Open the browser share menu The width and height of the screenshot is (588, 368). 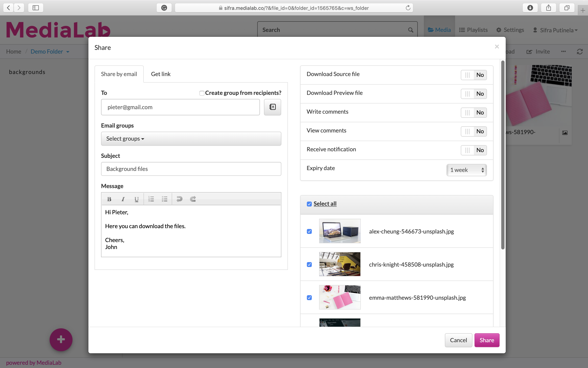tap(549, 8)
